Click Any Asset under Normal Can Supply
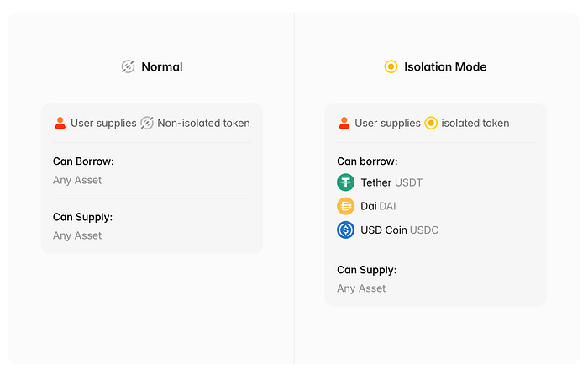Screen dimensions: 588x375 tap(77, 235)
